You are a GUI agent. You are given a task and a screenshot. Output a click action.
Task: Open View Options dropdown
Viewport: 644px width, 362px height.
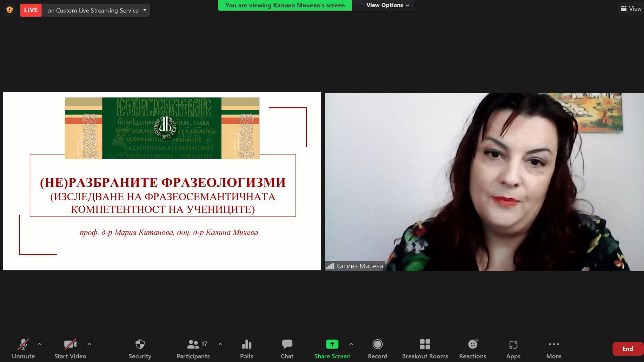pyautogui.click(x=387, y=5)
